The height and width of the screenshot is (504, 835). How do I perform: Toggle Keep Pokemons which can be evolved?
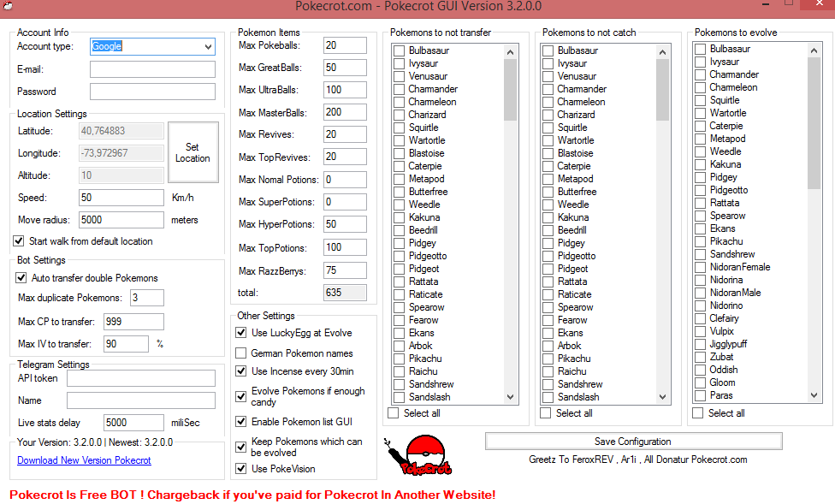pyautogui.click(x=241, y=447)
